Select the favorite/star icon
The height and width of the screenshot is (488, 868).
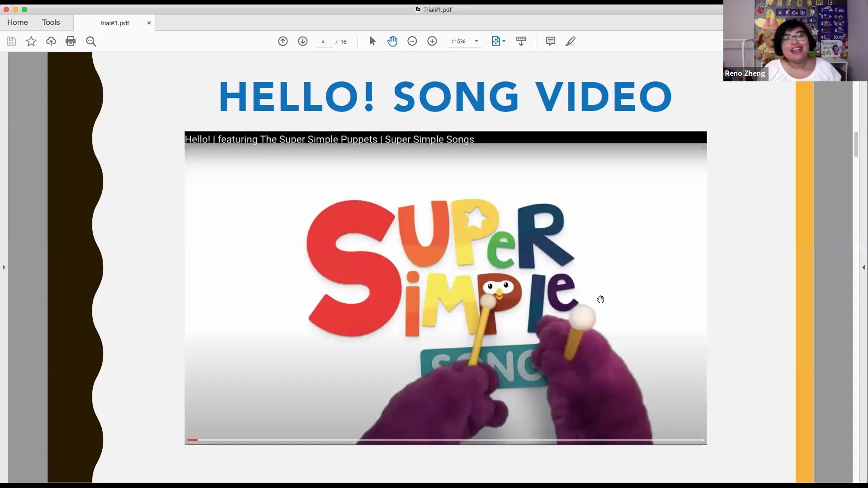coord(31,41)
